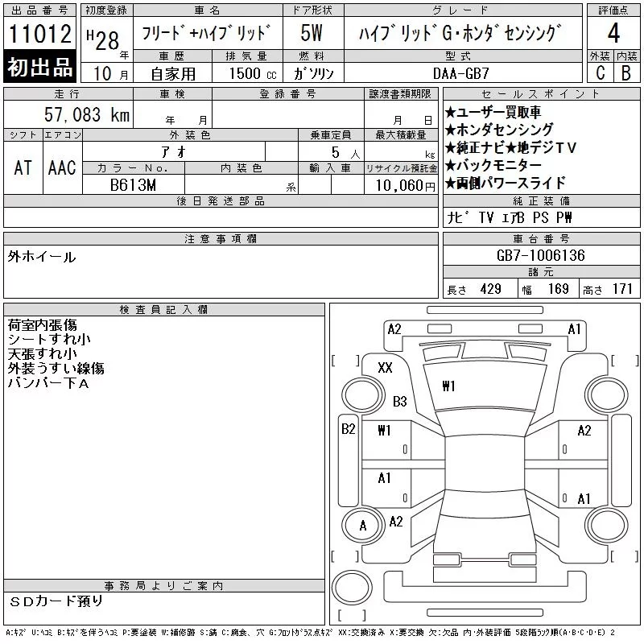Click the shift type AT
Image resolution: width=644 pixels, height=644 pixels.
click(23, 167)
